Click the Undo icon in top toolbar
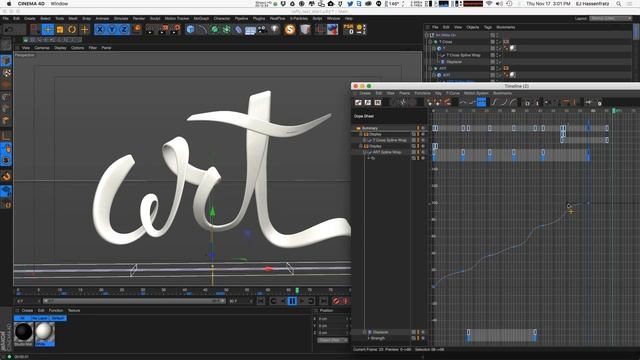The image size is (640, 360). [9, 29]
